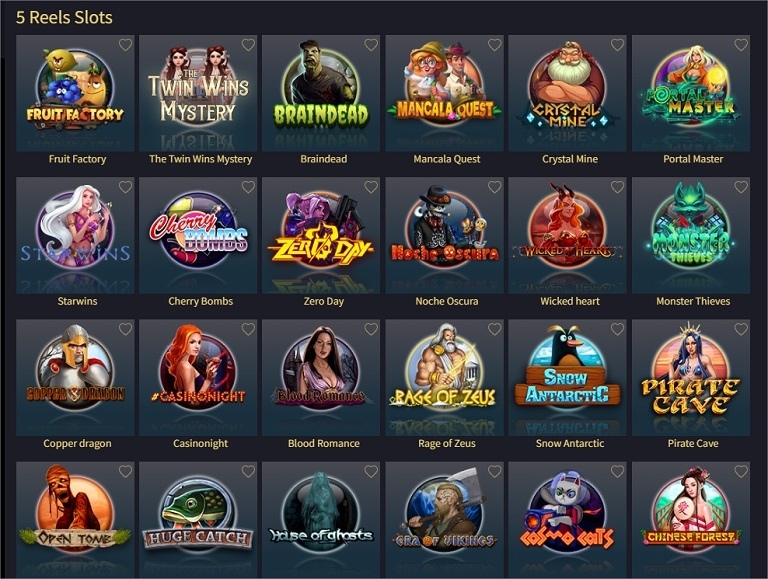This screenshot has width=768, height=579.
Task: Open the Blood Romance title link
Action: click(324, 443)
